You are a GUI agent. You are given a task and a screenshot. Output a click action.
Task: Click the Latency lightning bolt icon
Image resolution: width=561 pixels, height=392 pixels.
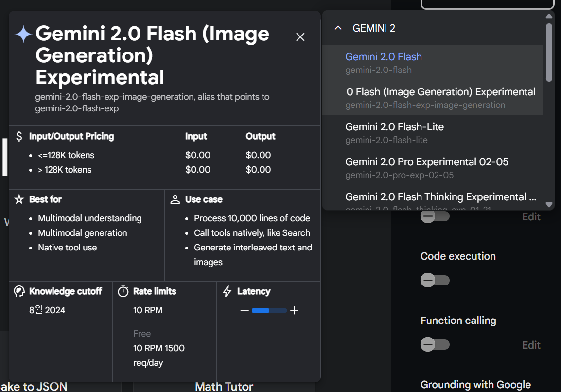(227, 291)
